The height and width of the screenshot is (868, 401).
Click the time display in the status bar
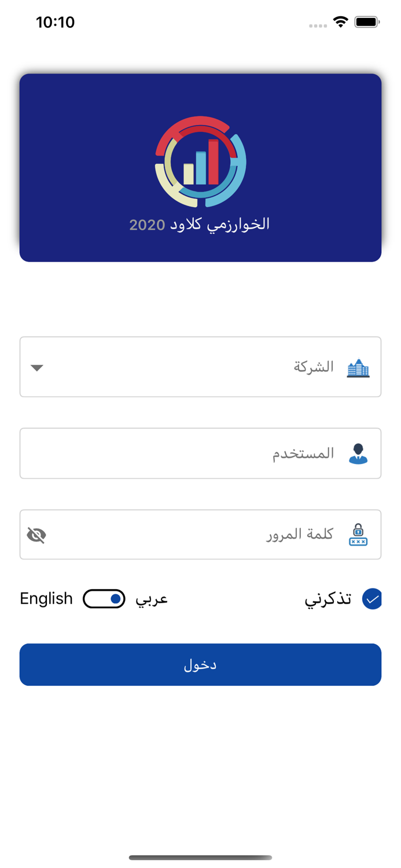56,22
